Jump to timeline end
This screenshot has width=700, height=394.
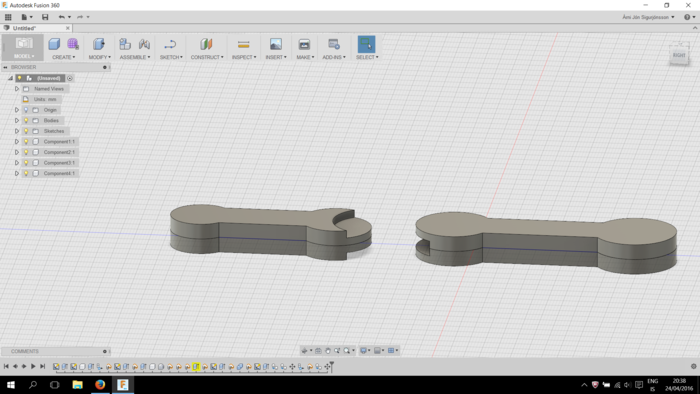[42, 366]
